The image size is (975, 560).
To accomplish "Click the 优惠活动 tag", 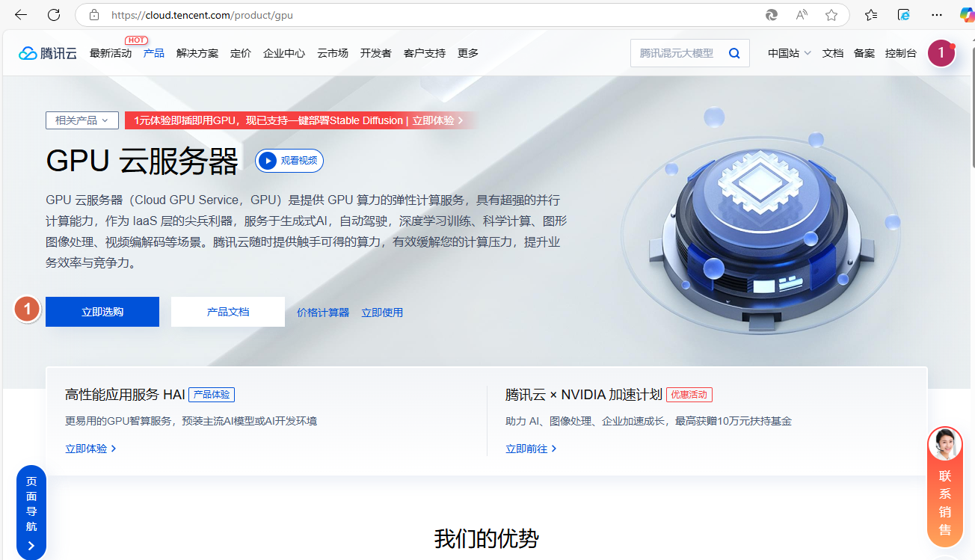I will [689, 395].
